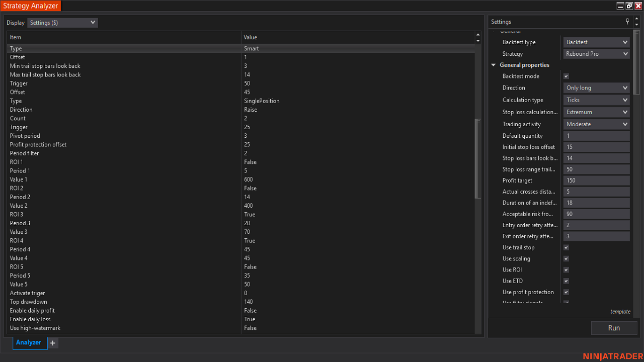Select the Period 5 row
644x362 pixels.
click(241, 276)
